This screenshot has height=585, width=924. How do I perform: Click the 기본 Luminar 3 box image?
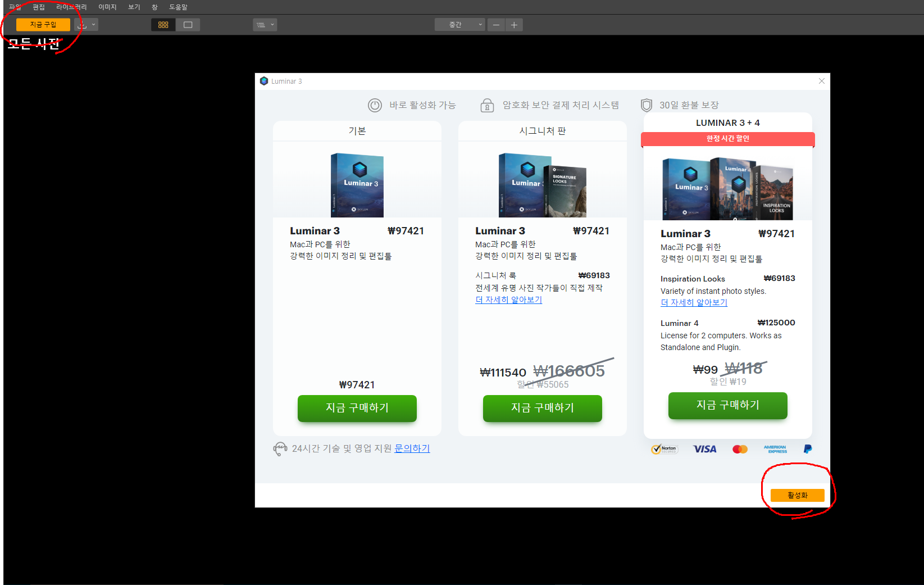(357, 185)
